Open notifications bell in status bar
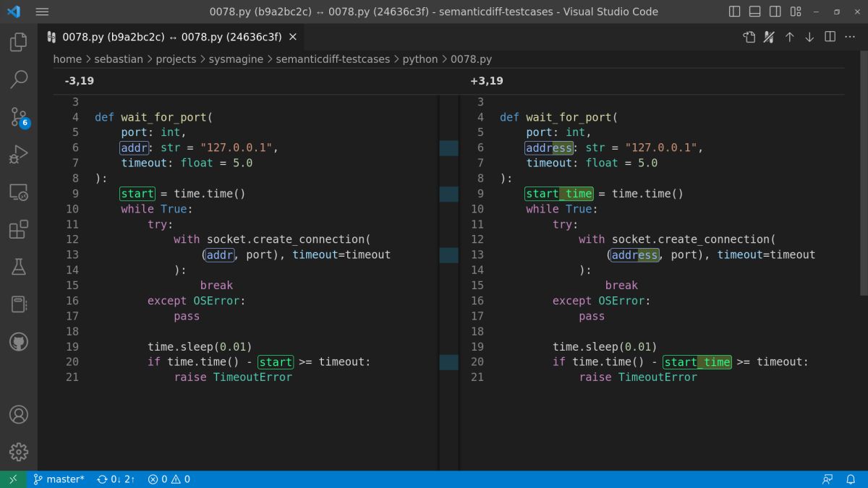This screenshot has width=868, height=488. click(x=851, y=479)
